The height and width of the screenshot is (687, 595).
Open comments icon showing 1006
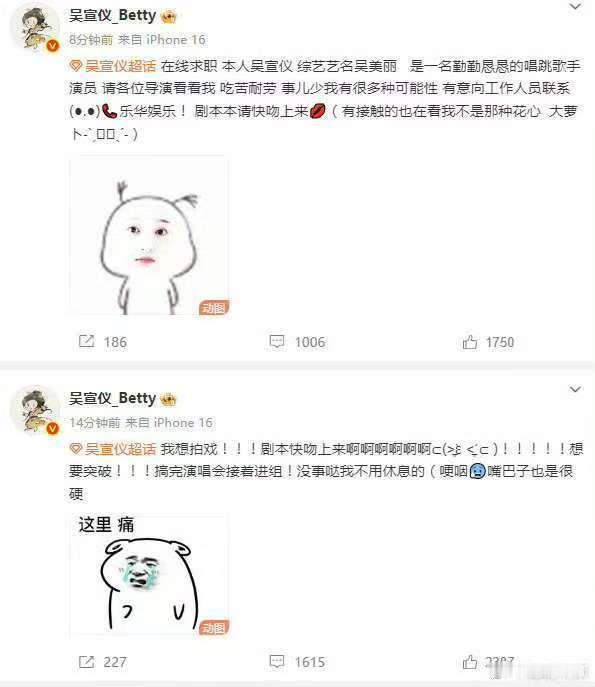(276, 341)
